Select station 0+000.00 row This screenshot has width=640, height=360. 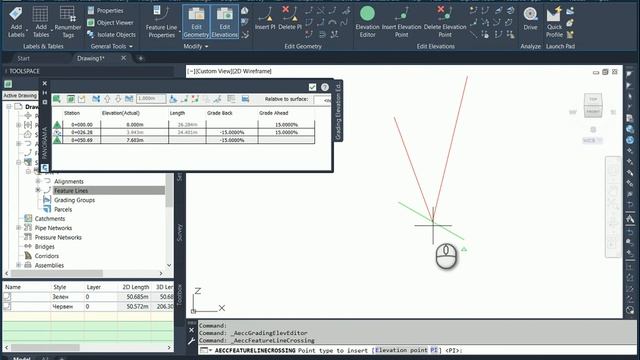point(184,124)
